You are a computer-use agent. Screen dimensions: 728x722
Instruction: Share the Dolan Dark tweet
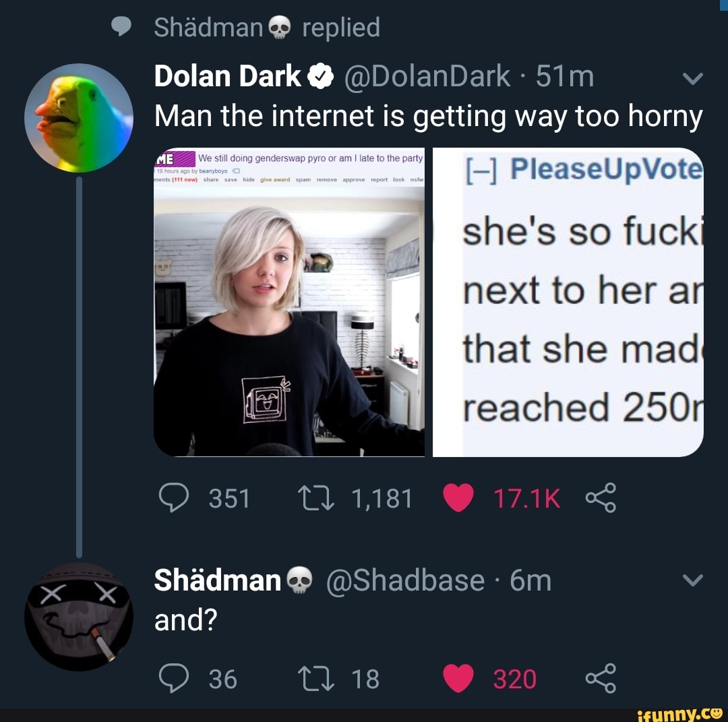(x=601, y=498)
